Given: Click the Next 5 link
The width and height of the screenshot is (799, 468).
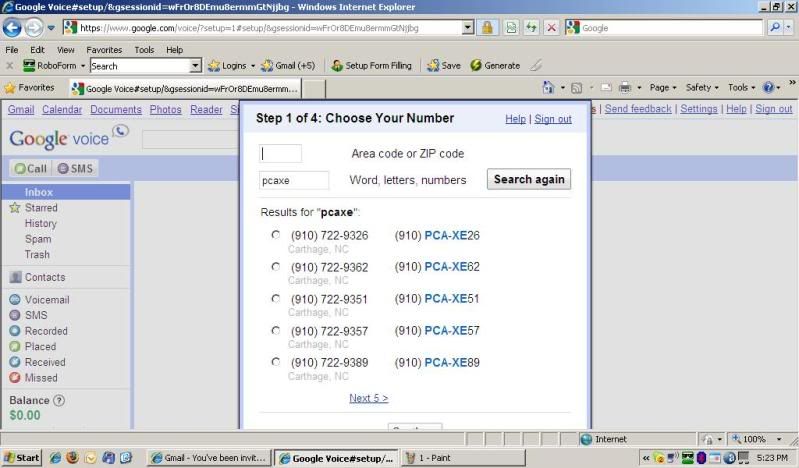Looking at the screenshot, I should pyautogui.click(x=368, y=398).
